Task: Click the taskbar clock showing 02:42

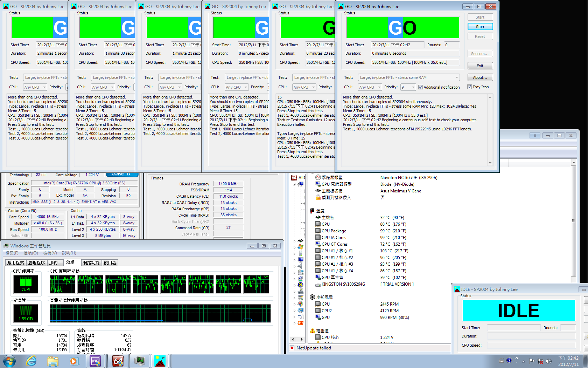Action: 568,361
